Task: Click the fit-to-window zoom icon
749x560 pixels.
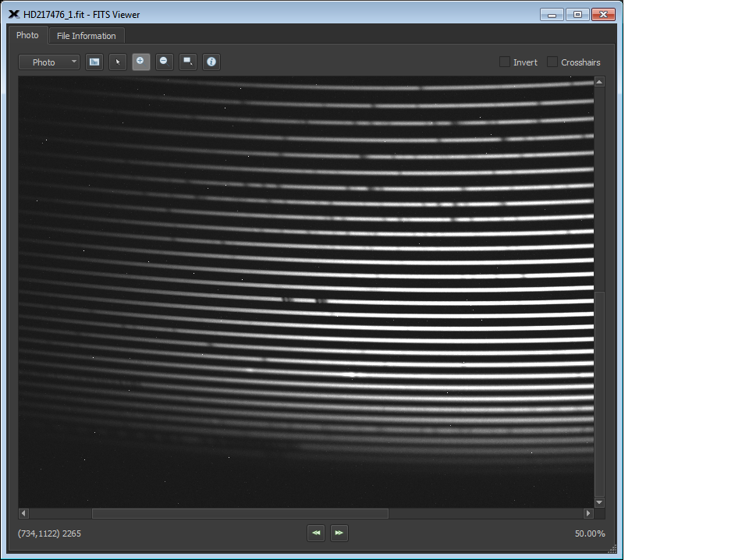Action: (188, 62)
